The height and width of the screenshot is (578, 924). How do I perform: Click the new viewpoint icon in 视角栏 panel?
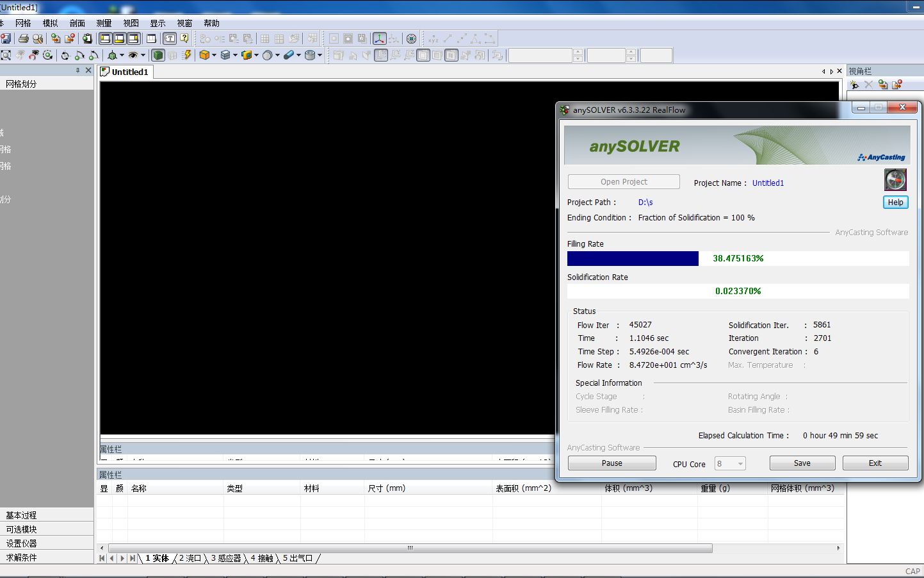pyautogui.click(x=854, y=85)
